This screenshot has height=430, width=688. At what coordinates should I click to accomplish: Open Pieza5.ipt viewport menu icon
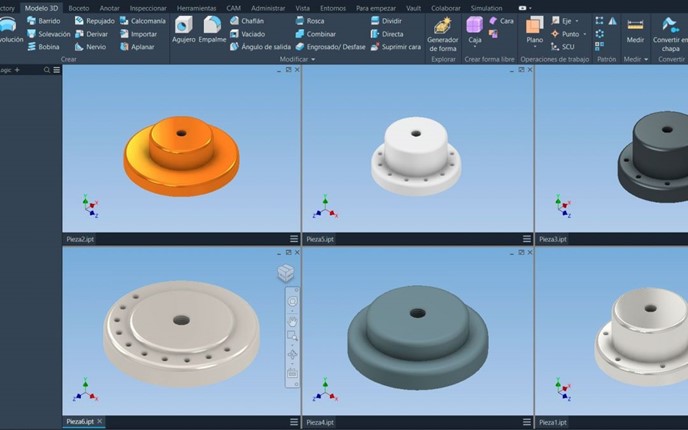[527, 239]
